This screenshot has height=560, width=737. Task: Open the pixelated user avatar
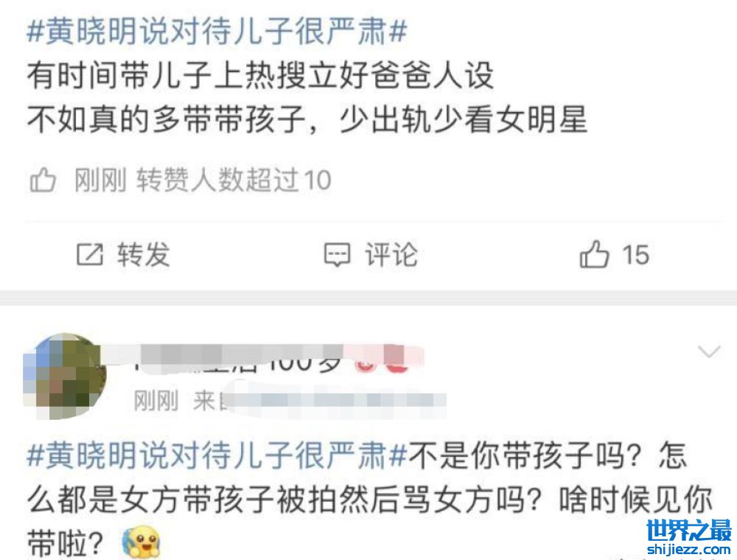point(64,377)
